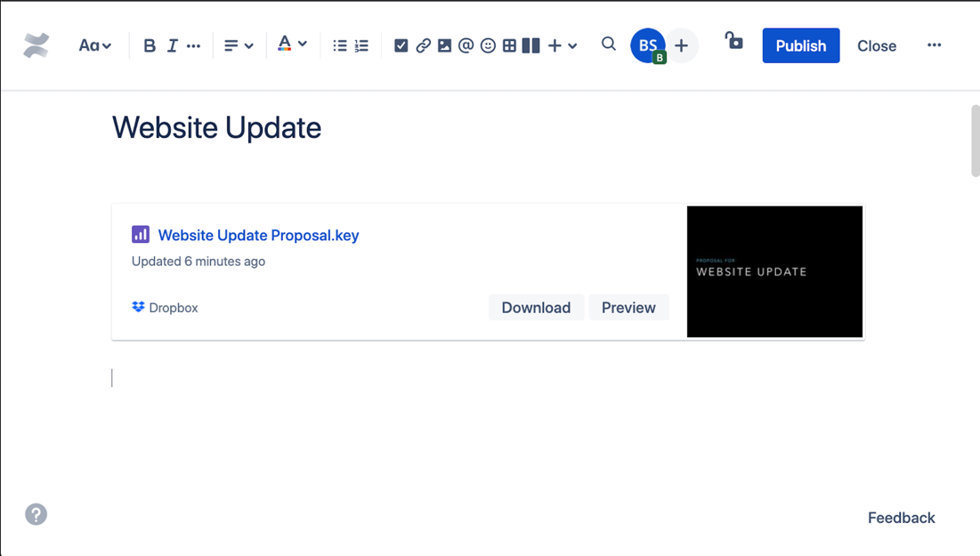
Task: Mention a user with @
Action: click(x=465, y=44)
